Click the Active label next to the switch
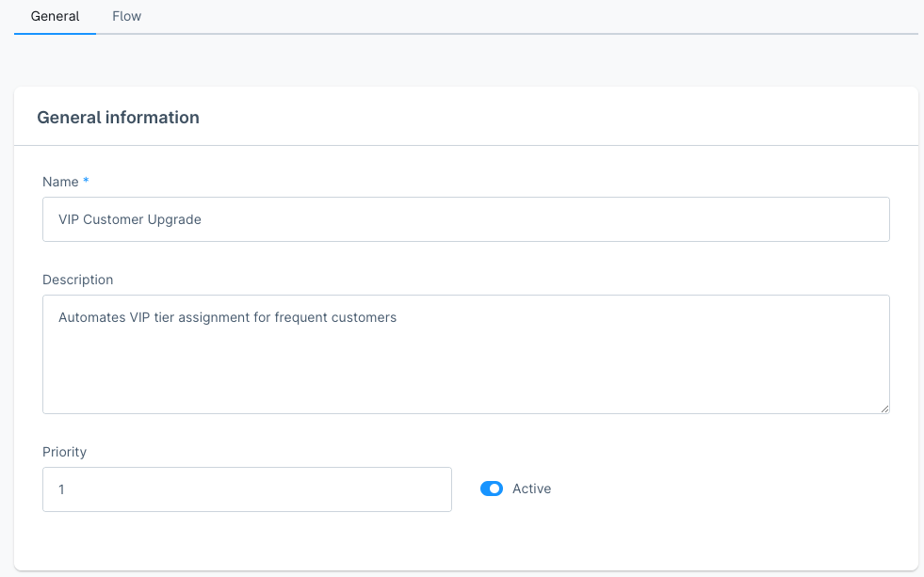 click(532, 489)
